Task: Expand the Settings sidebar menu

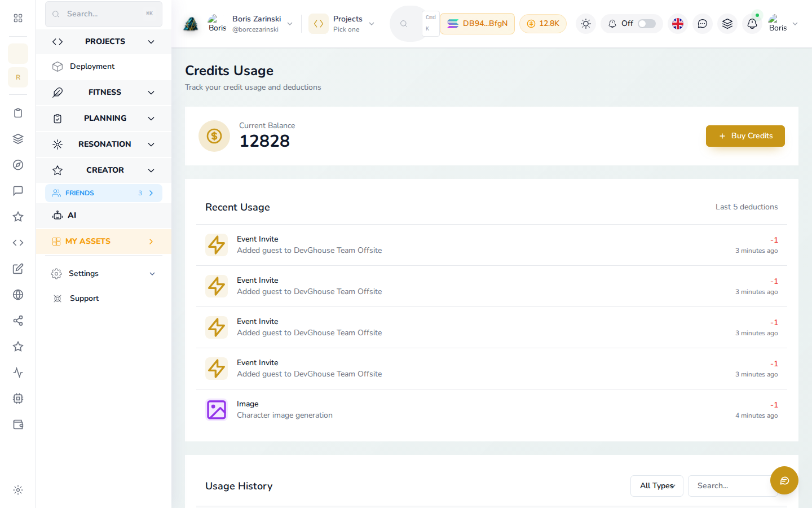Action: (104, 274)
